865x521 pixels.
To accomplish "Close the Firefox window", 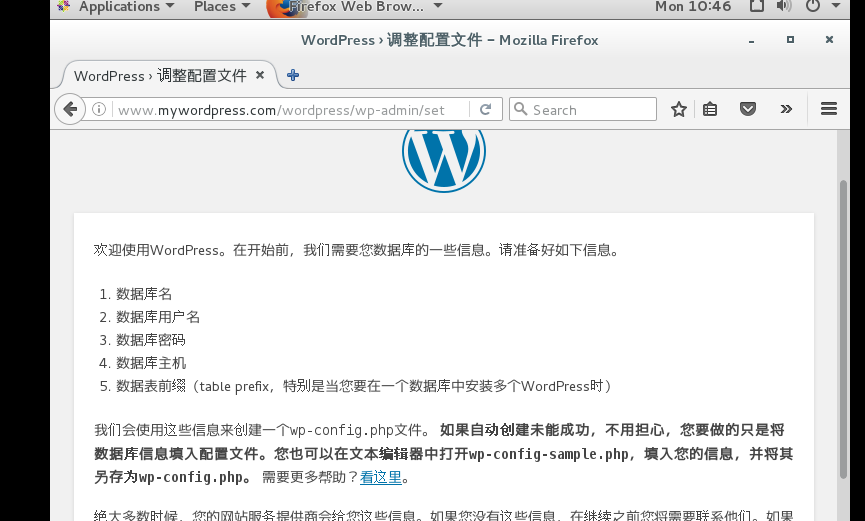I will (x=829, y=40).
